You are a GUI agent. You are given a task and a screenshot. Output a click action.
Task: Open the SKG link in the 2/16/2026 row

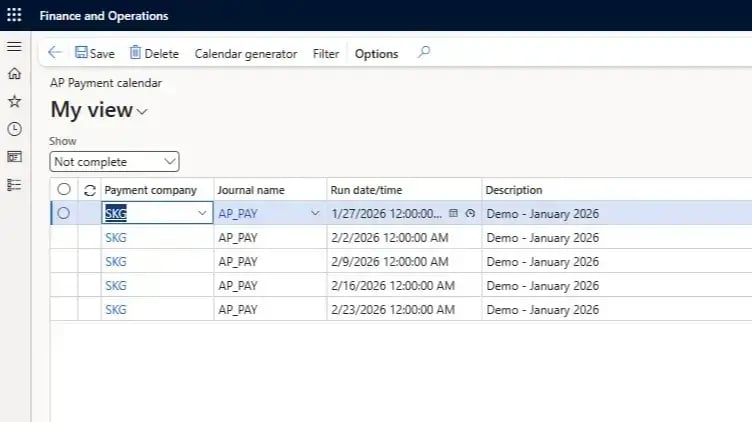click(116, 285)
